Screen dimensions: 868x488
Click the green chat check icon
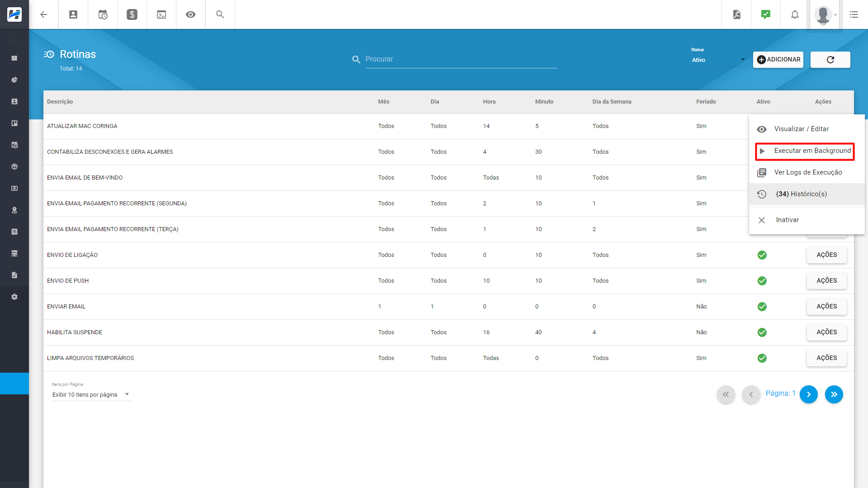766,14
